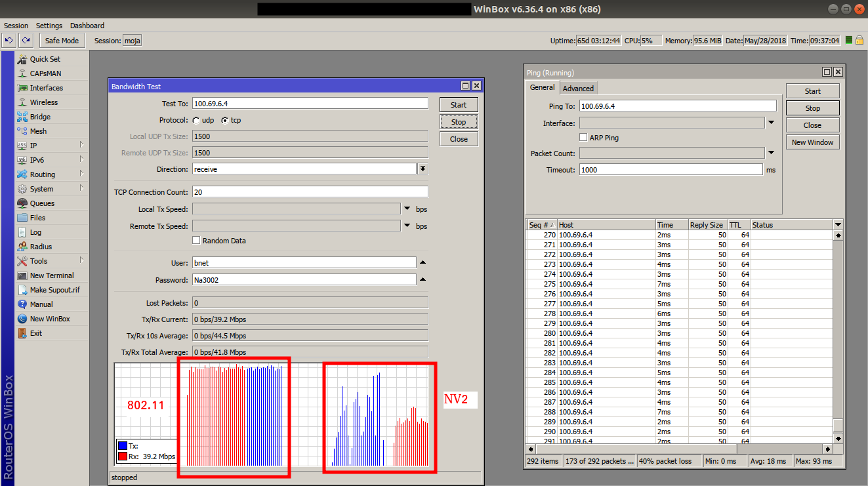Select the udp protocol radio button
The height and width of the screenshot is (486, 868).
click(x=196, y=121)
